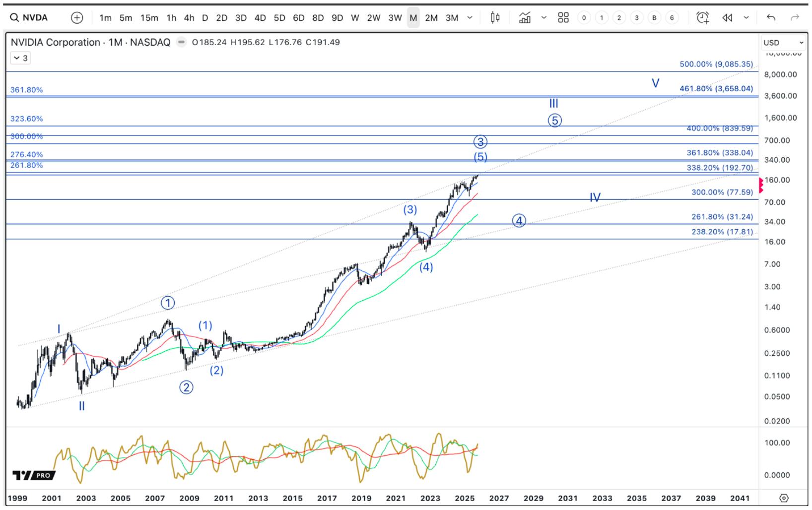Screen dimensions: 812x510
Task: Click the C191.49 close value
Action: click(323, 42)
